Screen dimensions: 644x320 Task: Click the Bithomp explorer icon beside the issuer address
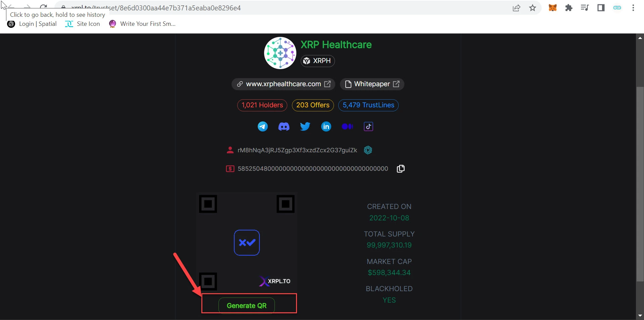click(x=368, y=150)
